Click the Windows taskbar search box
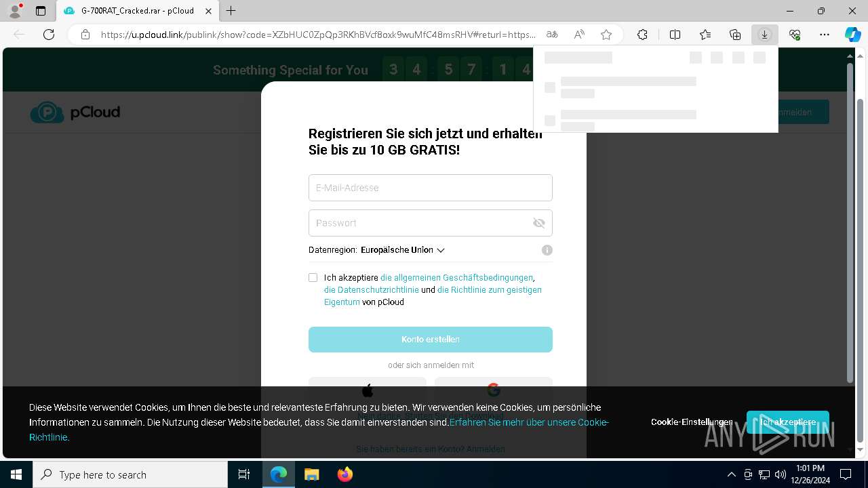 [130, 474]
